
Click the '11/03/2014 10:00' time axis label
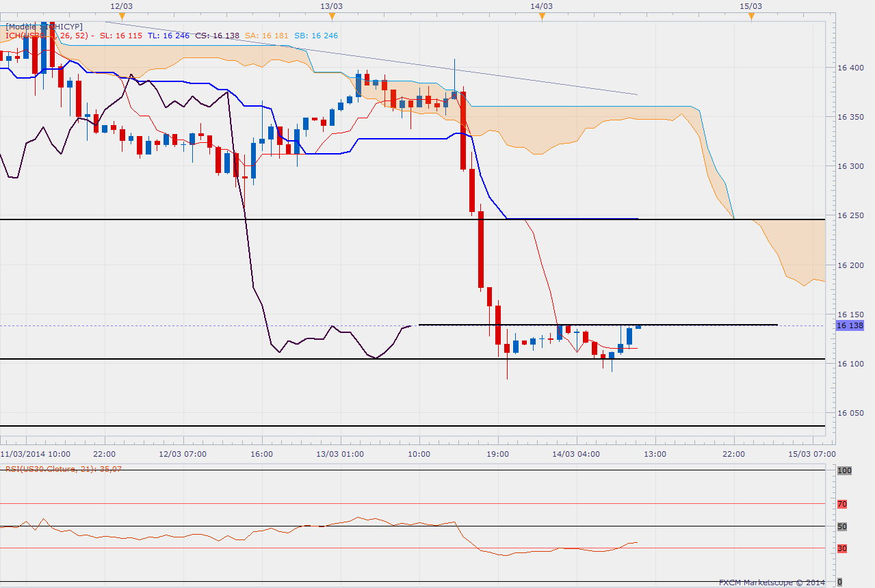pos(35,454)
